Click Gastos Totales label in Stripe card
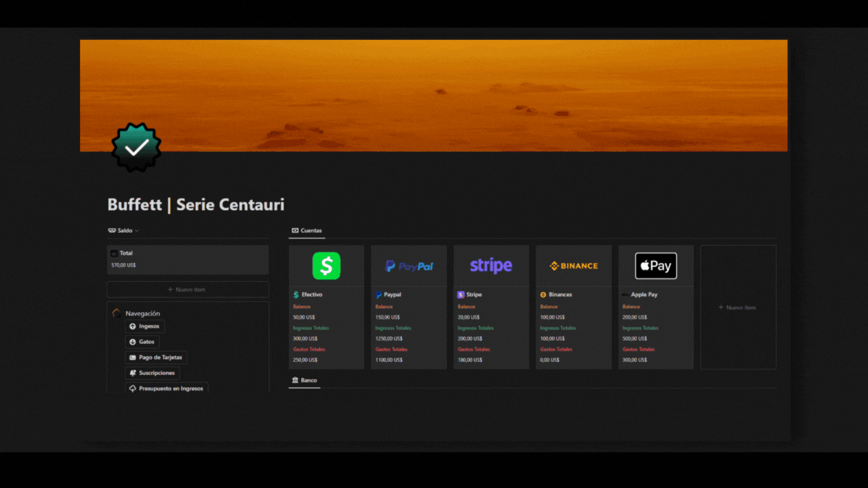This screenshot has height=488, width=868. click(x=473, y=350)
